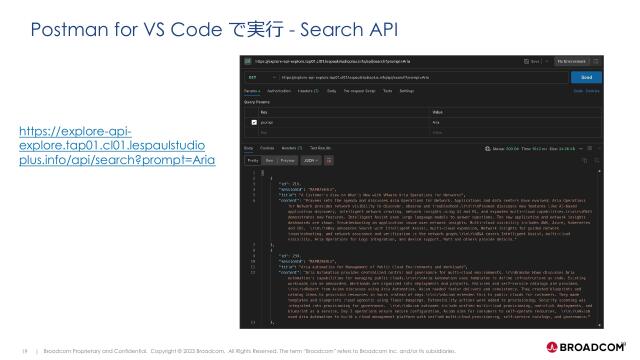Switch to the Params request tab

point(252,91)
